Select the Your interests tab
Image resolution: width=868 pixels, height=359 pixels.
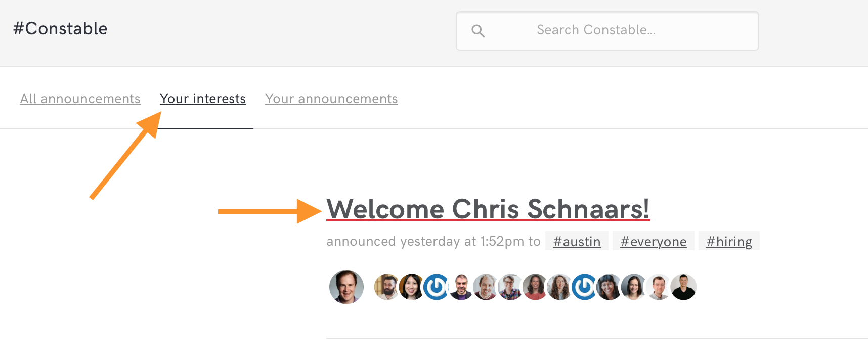pos(202,99)
